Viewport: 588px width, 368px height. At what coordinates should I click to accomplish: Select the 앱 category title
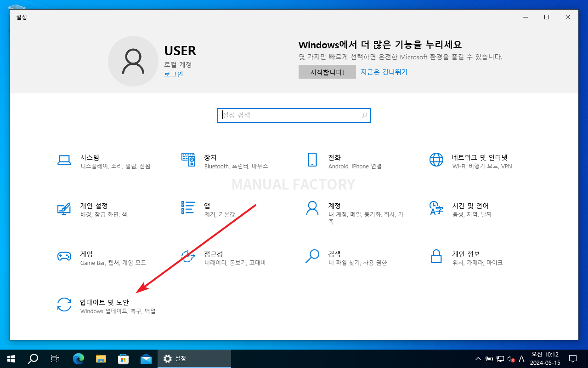207,206
